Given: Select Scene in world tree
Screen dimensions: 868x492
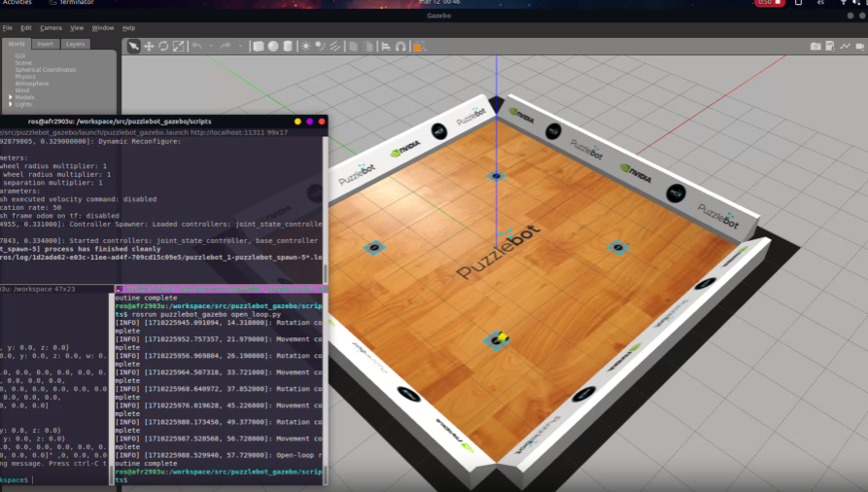Looking at the screenshot, I should click(23, 62).
